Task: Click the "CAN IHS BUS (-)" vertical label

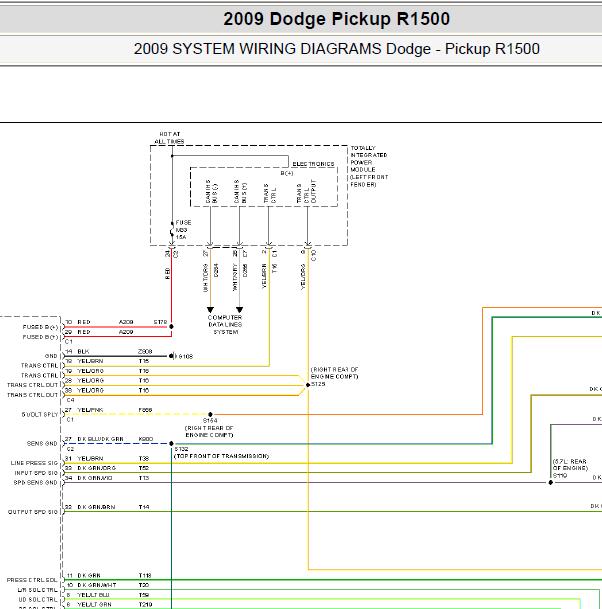Action: (x=212, y=191)
